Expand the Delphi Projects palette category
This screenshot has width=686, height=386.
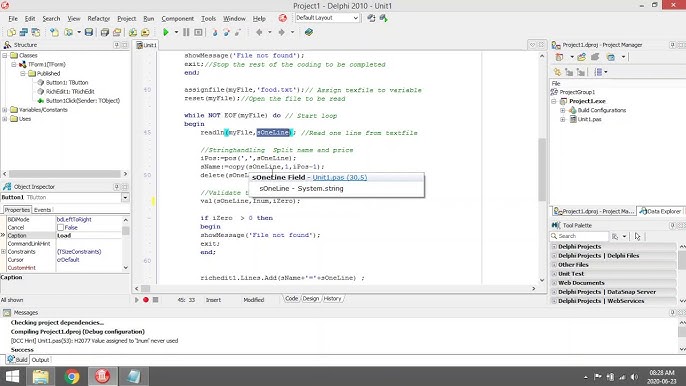coord(554,247)
